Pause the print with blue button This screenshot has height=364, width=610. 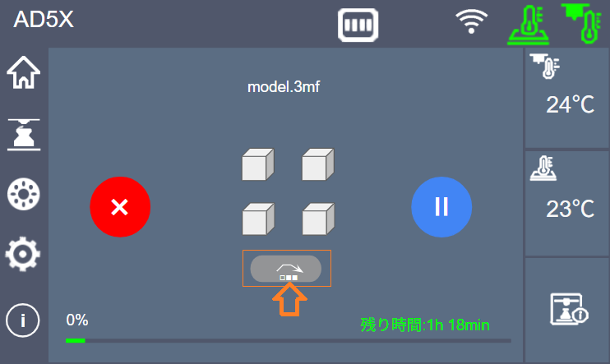point(441,207)
